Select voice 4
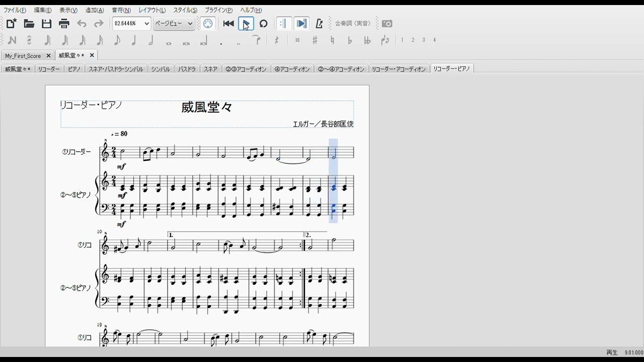Image resolution: width=644 pixels, height=362 pixels. pyautogui.click(x=434, y=40)
